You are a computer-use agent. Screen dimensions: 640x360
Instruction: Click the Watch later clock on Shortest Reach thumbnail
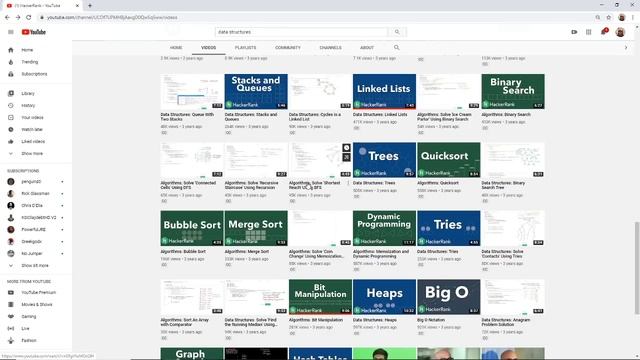346,148
